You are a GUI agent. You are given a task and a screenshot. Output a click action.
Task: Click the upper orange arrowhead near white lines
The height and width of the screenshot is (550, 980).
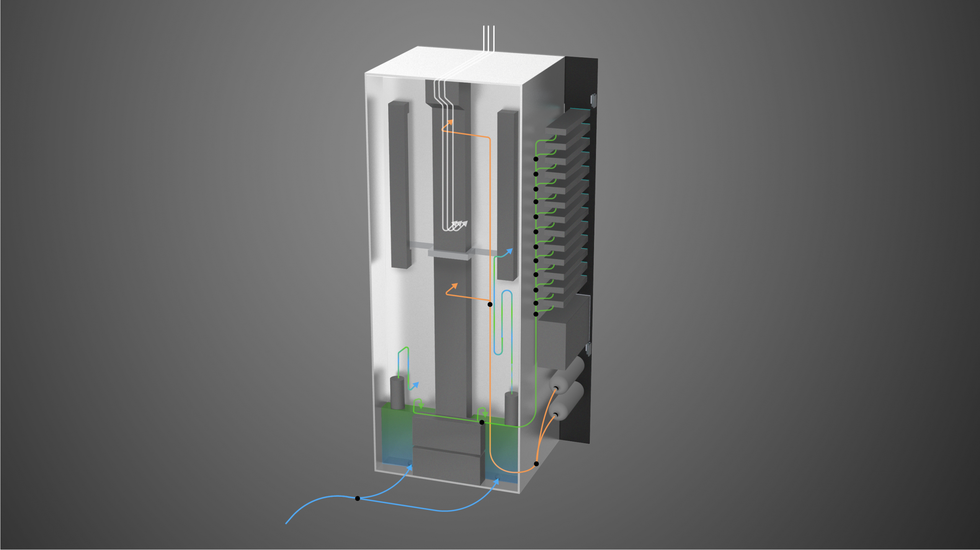[451, 122]
